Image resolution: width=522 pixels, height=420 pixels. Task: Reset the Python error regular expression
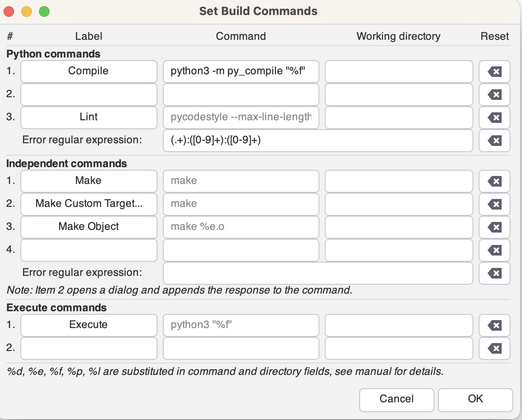point(494,141)
